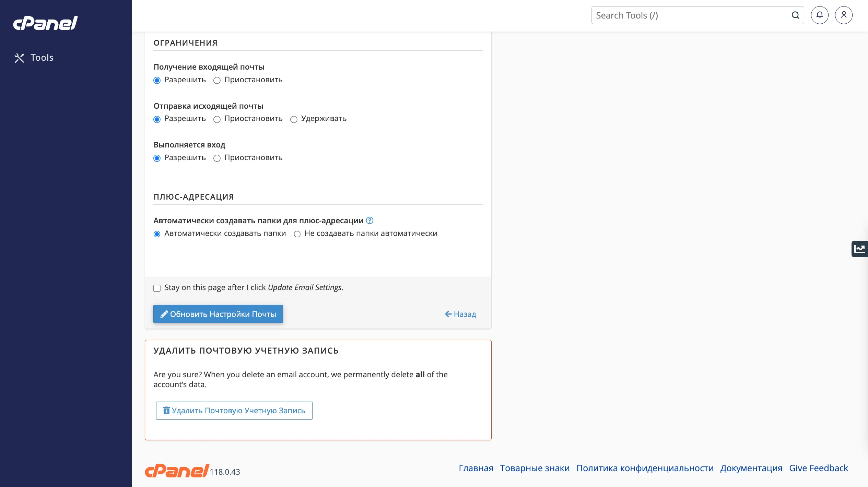Select Удерживать for outgoing mail
Screen dimensions: 868x487
click(x=294, y=119)
